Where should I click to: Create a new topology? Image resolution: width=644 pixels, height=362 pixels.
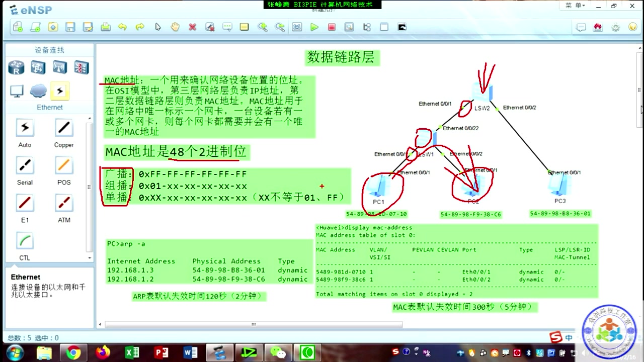pos(18,27)
